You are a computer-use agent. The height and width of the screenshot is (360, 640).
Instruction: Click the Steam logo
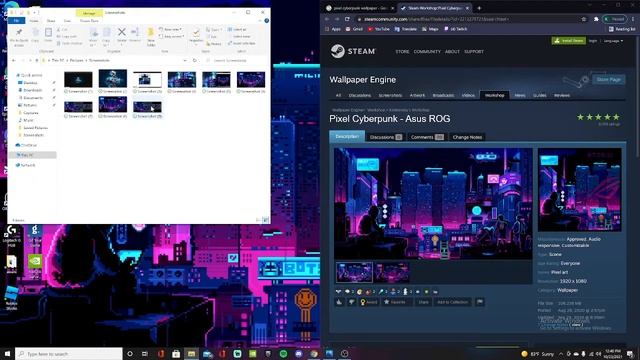353,51
